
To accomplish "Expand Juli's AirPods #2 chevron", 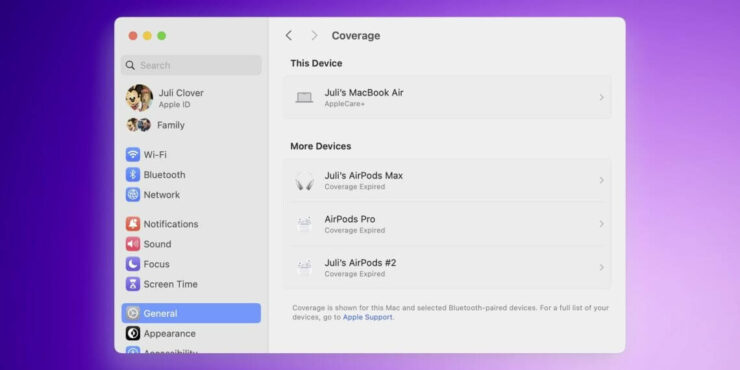I will [601, 267].
